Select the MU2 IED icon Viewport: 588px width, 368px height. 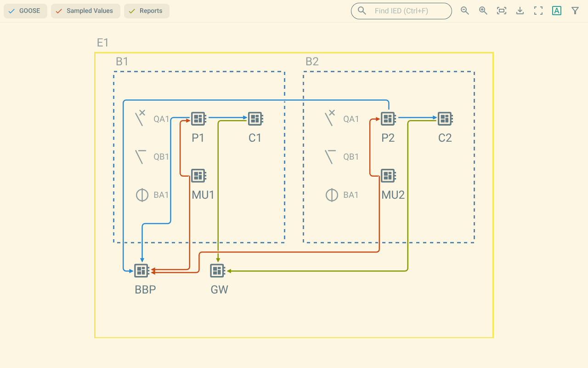pyautogui.click(x=389, y=175)
